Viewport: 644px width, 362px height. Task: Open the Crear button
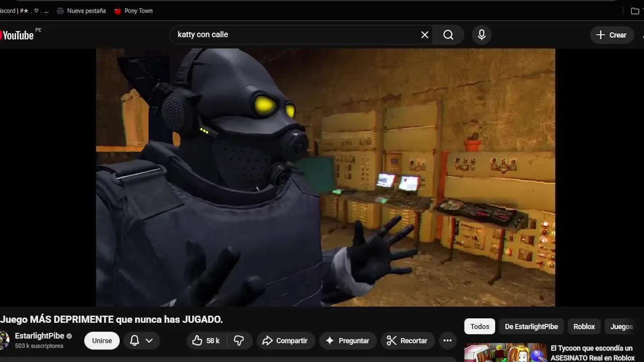pos(612,35)
